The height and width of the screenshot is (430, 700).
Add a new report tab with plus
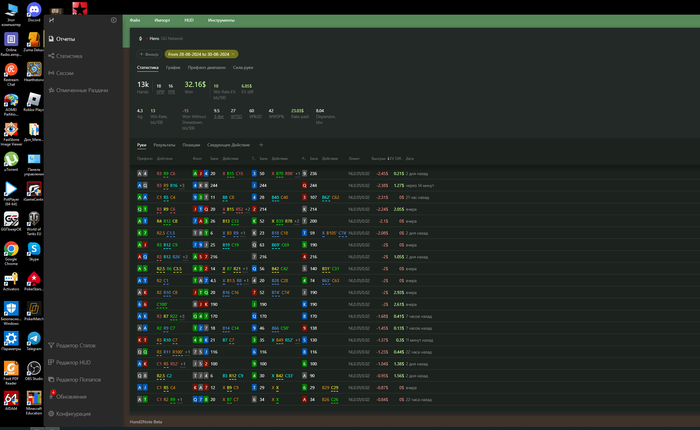click(x=261, y=145)
